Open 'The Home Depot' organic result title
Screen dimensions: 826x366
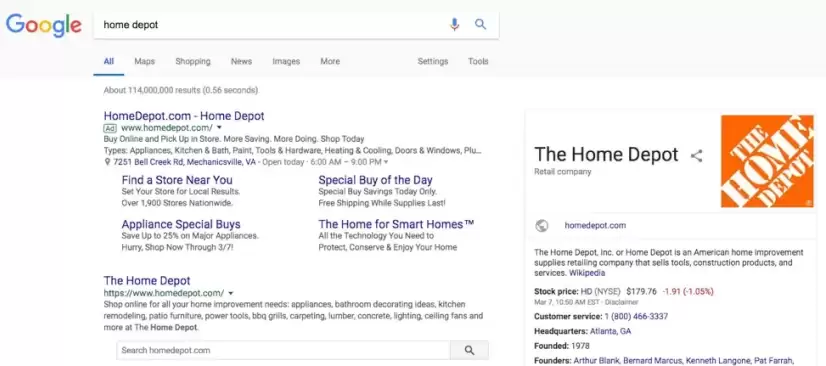click(x=147, y=281)
